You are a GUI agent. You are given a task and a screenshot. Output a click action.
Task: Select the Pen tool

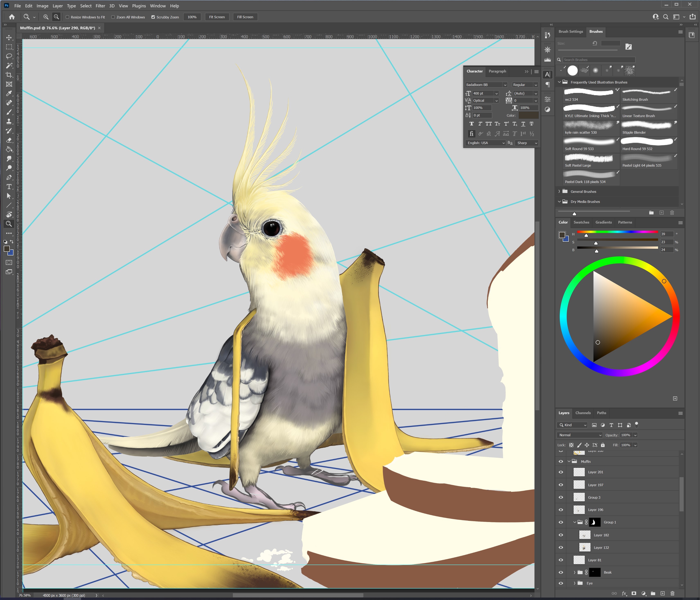point(9,177)
